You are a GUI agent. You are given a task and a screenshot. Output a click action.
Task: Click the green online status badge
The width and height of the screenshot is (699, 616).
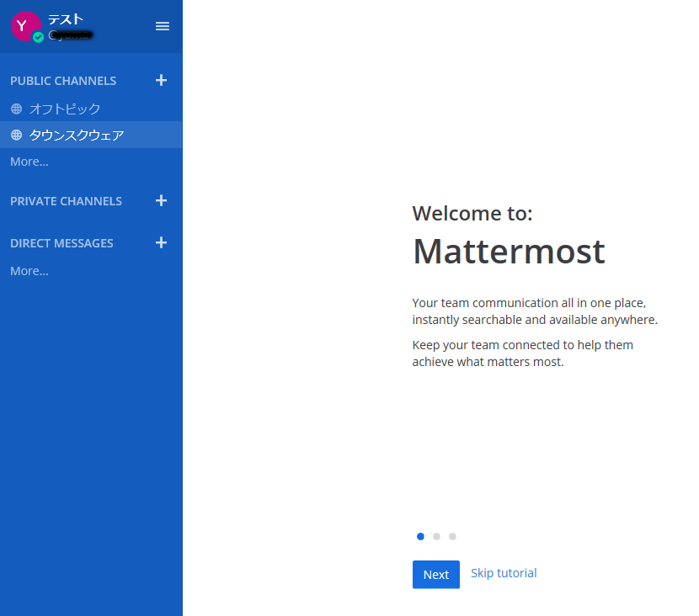coord(39,38)
